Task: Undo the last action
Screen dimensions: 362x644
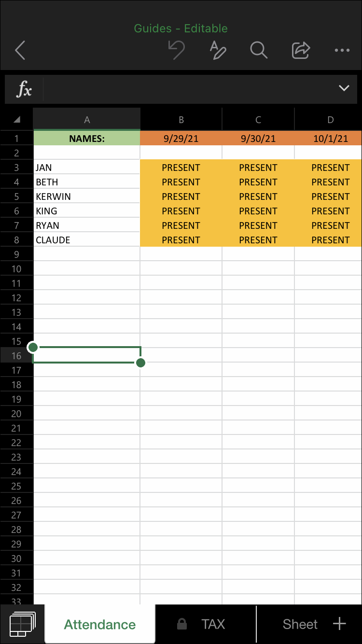Action: [x=176, y=50]
